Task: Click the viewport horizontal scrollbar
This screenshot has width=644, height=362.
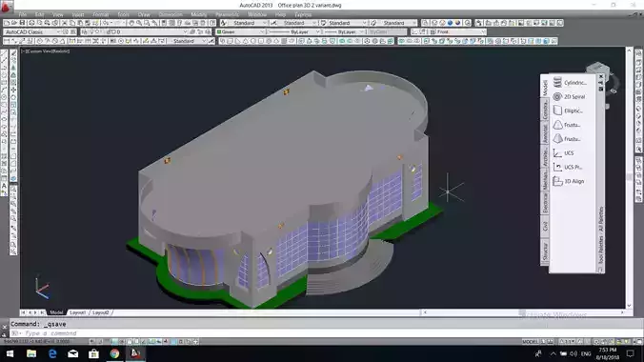Action: coord(524,312)
